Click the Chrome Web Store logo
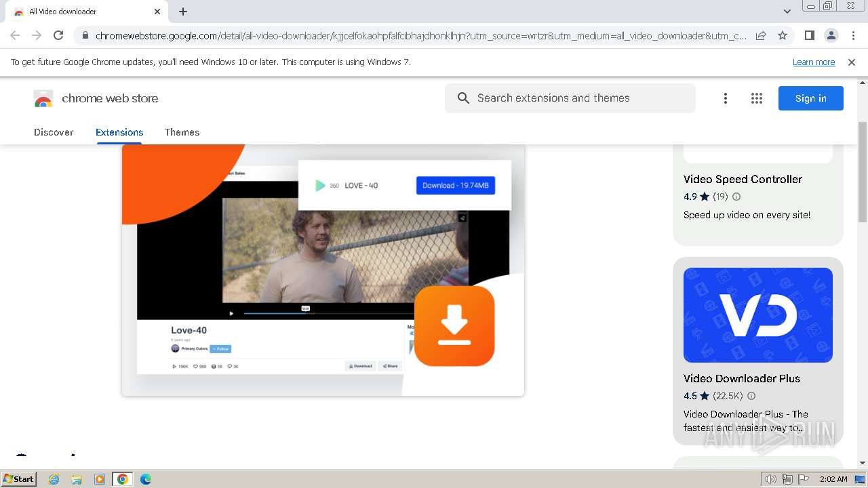The width and height of the screenshot is (868, 488). pyautogui.click(x=43, y=99)
